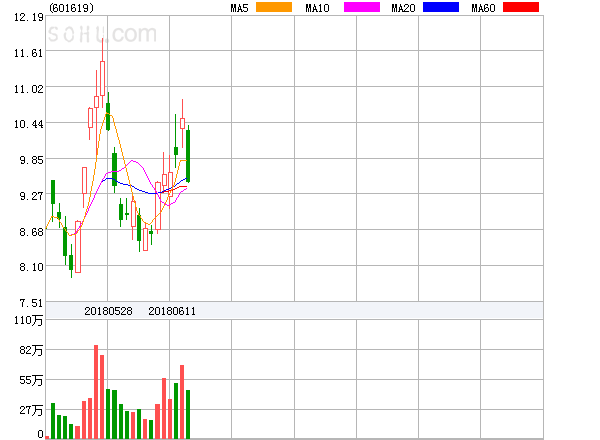Click the 12.19 price axis label
600x440 pixels.
29,17
